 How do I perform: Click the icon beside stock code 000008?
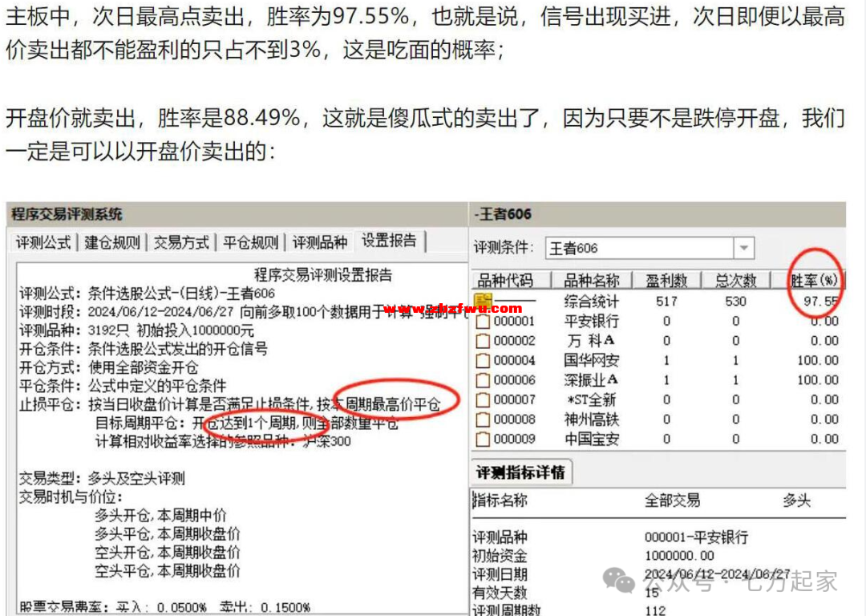(x=483, y=419)
